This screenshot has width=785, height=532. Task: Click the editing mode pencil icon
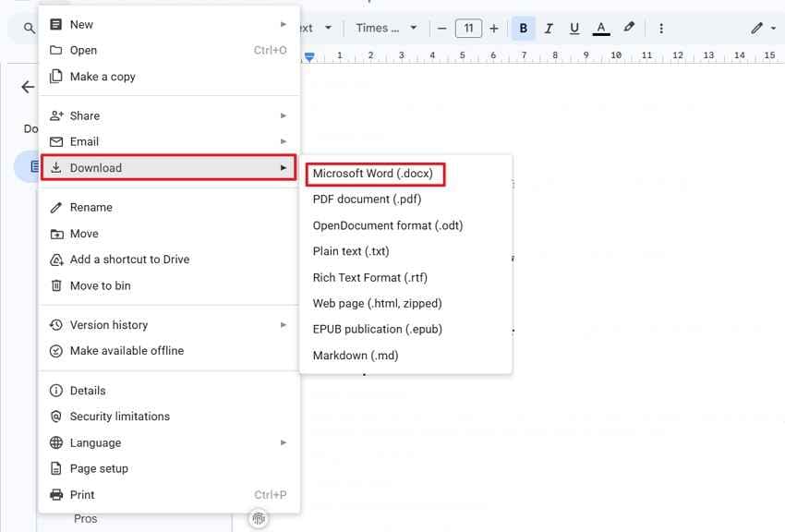tap(756, 29)
